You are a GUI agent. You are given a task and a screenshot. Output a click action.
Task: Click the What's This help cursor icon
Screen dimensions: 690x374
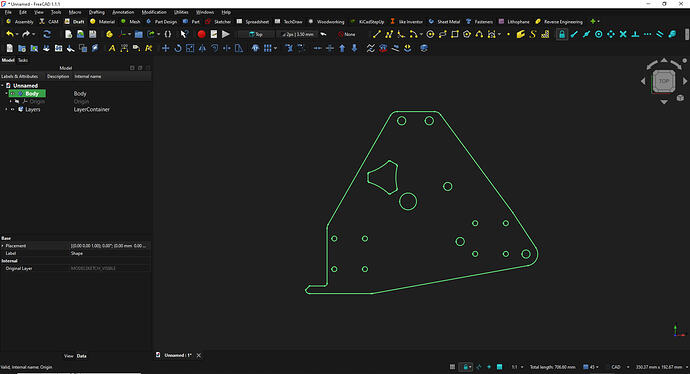tap(184, 34)
